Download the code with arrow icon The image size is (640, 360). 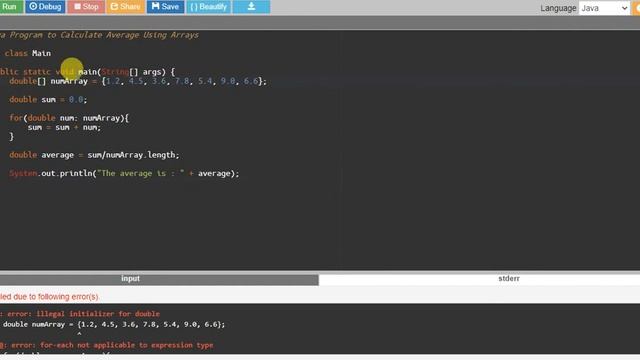pos(251,7)
